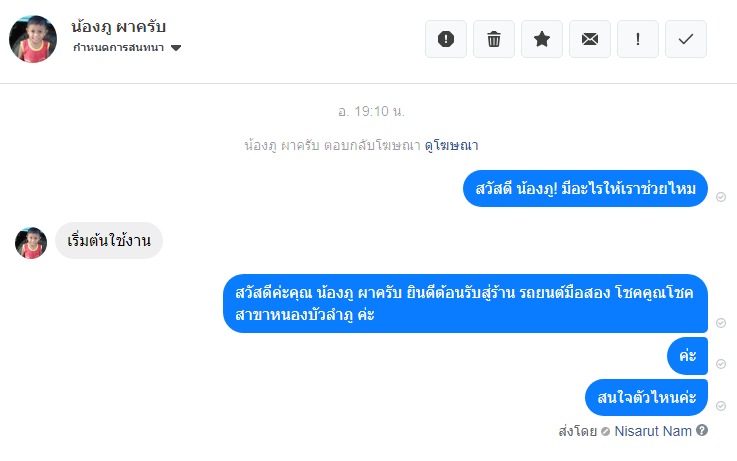
Task: Open the ดูโฆษณา link
Action: 452,145
